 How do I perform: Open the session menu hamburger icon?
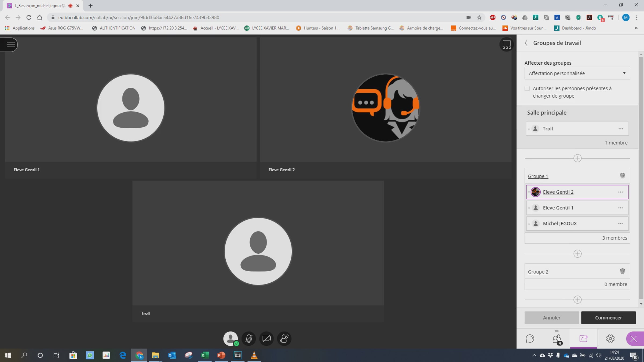[x=10, y=45]
